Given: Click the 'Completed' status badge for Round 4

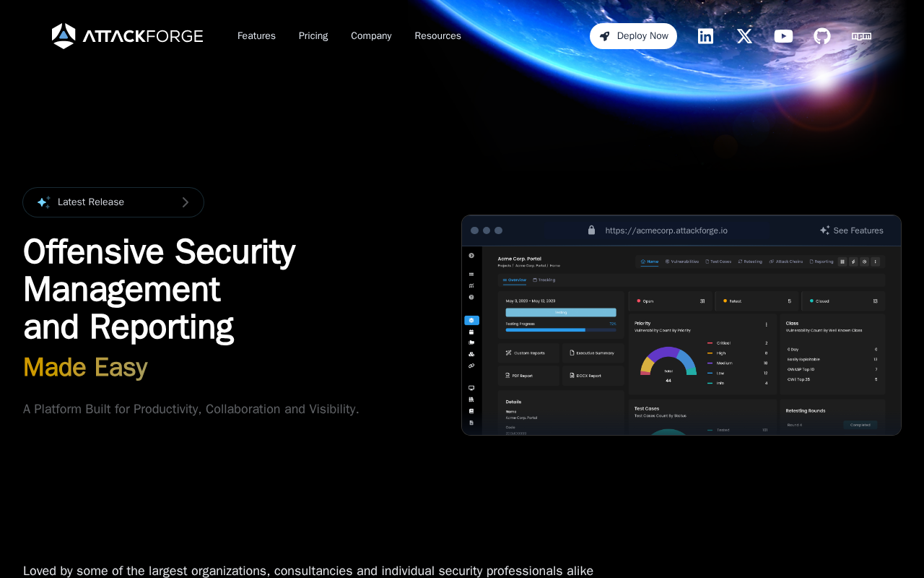Looking at the screenshot, I should (x=860, y=425).
